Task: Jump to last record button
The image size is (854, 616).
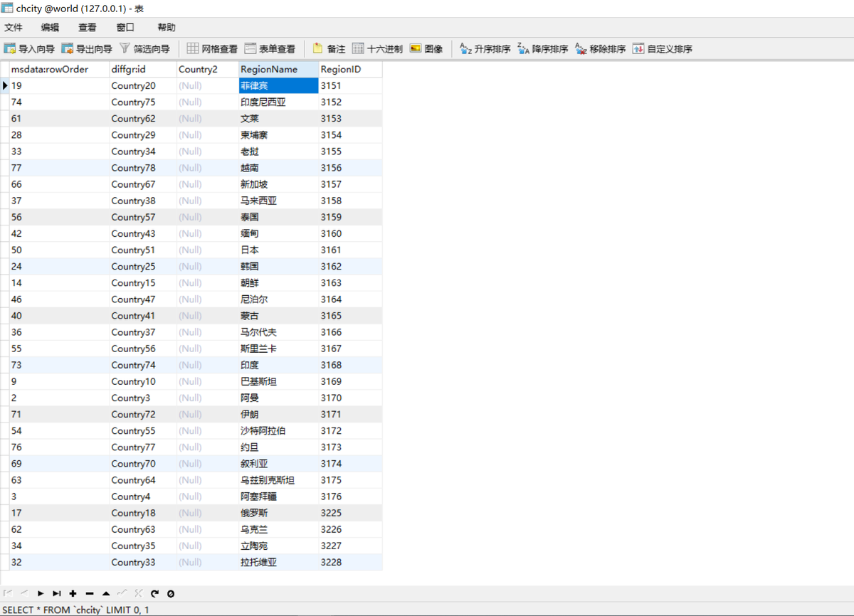Action: tap(57, 593)
